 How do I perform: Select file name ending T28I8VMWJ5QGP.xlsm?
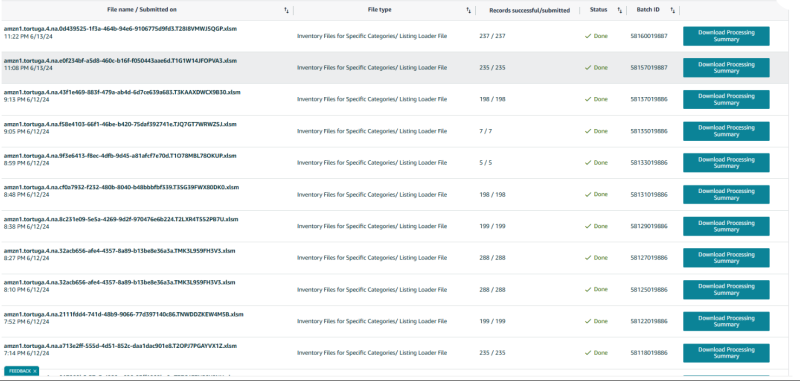[x=120, y=29]
